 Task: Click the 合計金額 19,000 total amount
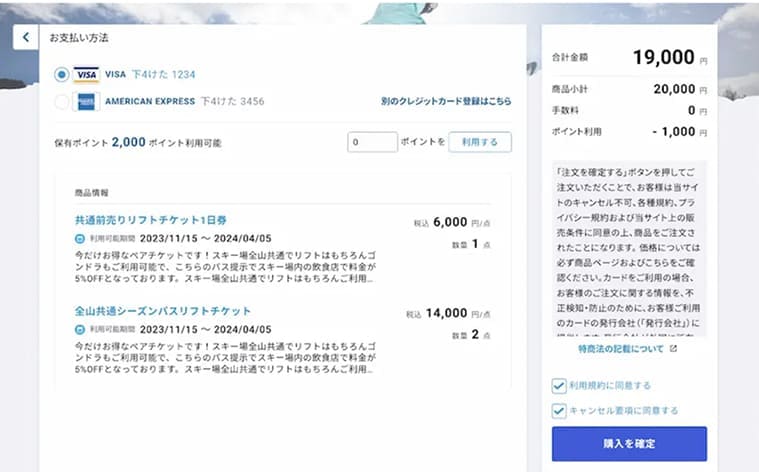(661, 59)
